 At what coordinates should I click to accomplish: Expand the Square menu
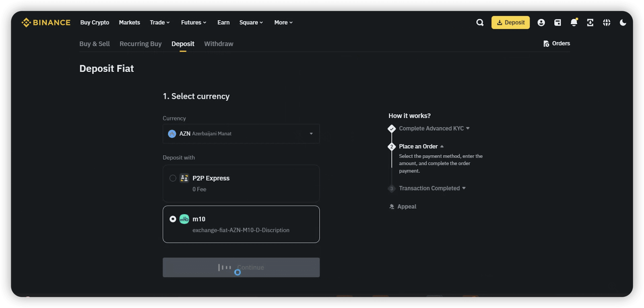pos(251,23)
